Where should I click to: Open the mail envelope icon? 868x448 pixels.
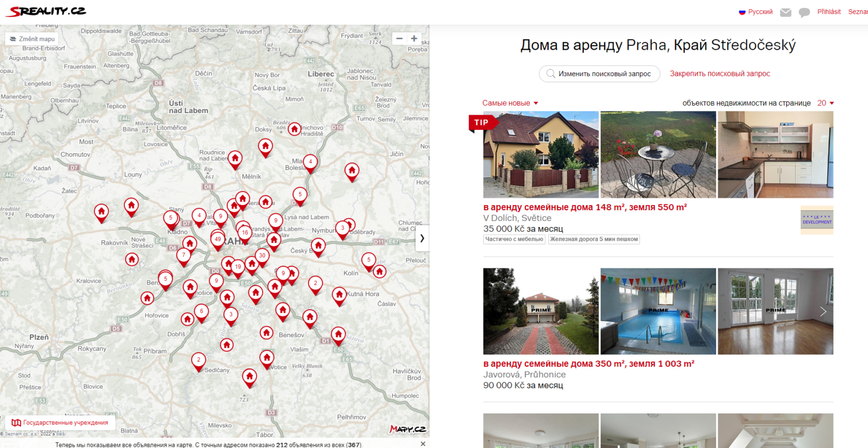coord(785,12)
